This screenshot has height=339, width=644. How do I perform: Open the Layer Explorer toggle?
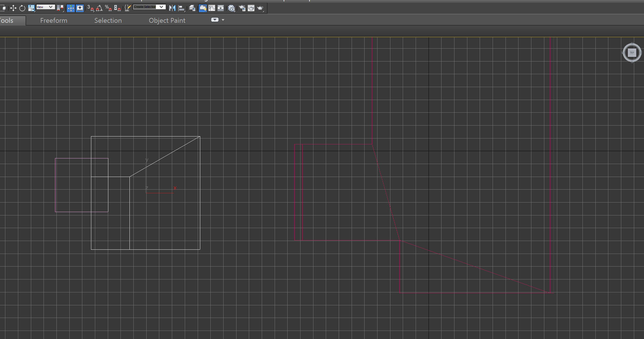pos(192,8)
